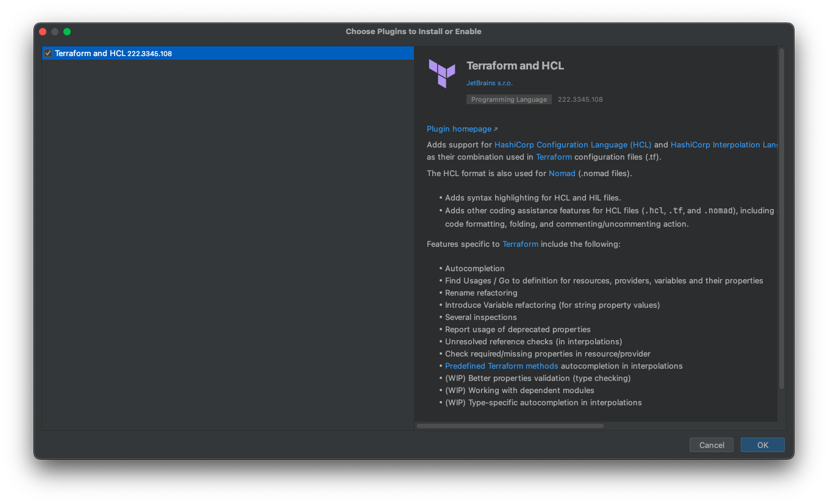Click the Report usage of deprecated properties text
Screen dimensions: 828x504
click(x=518, y=329)
